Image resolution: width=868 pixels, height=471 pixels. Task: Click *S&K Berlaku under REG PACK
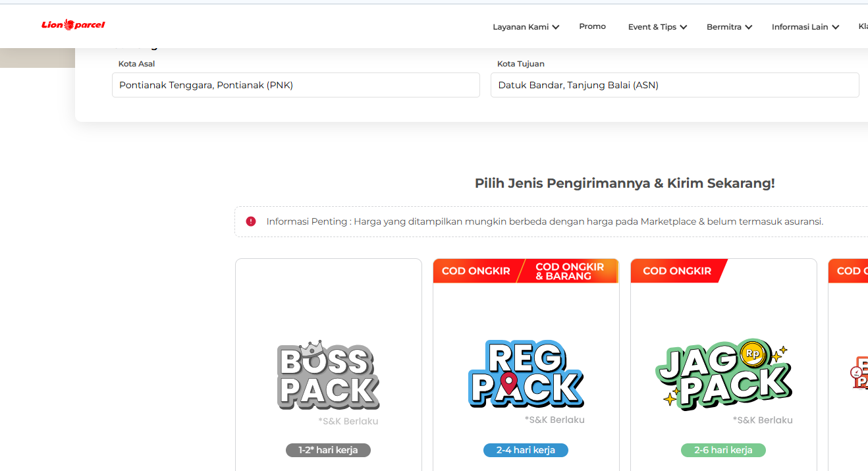click(x=555, y=420)
